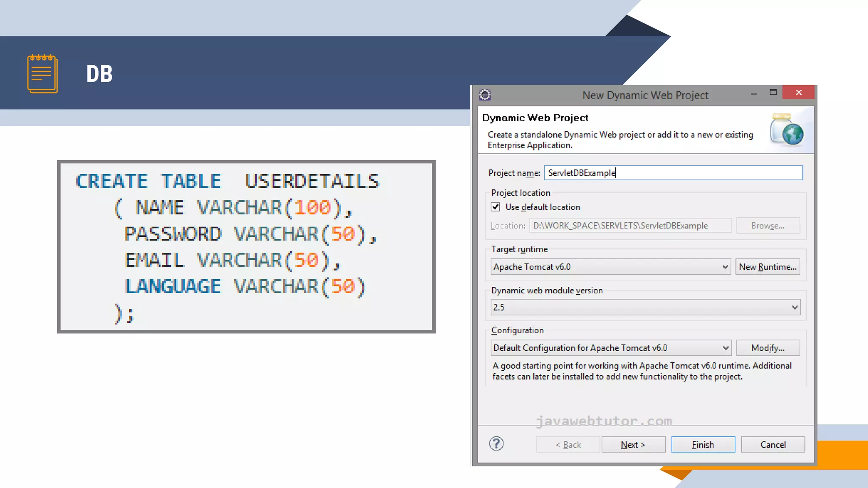Click the Next > button
The image size is (868, 488).
coord(633,444)
